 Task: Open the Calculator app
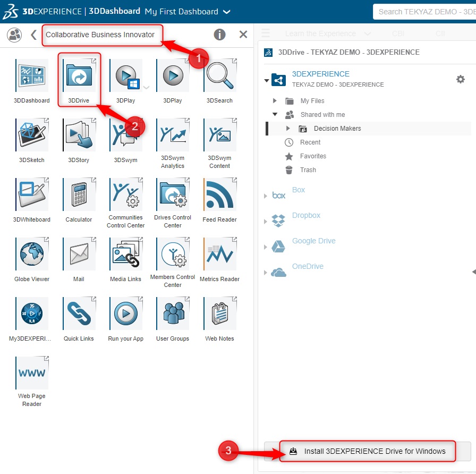tap(79, 194)
